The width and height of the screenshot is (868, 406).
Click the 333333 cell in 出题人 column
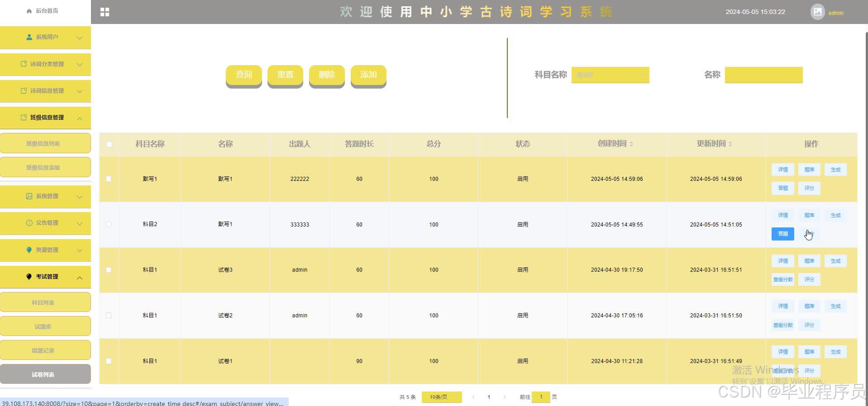[x=300, y=224]
